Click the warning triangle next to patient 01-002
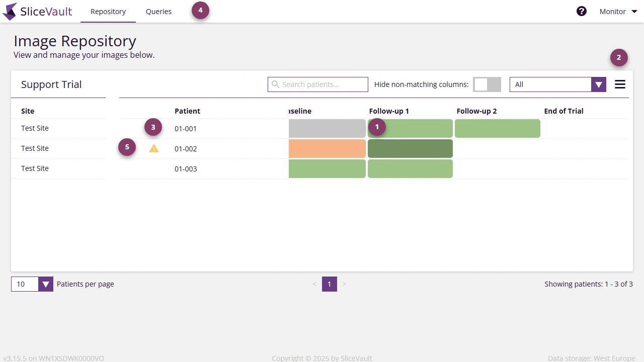 154,148
